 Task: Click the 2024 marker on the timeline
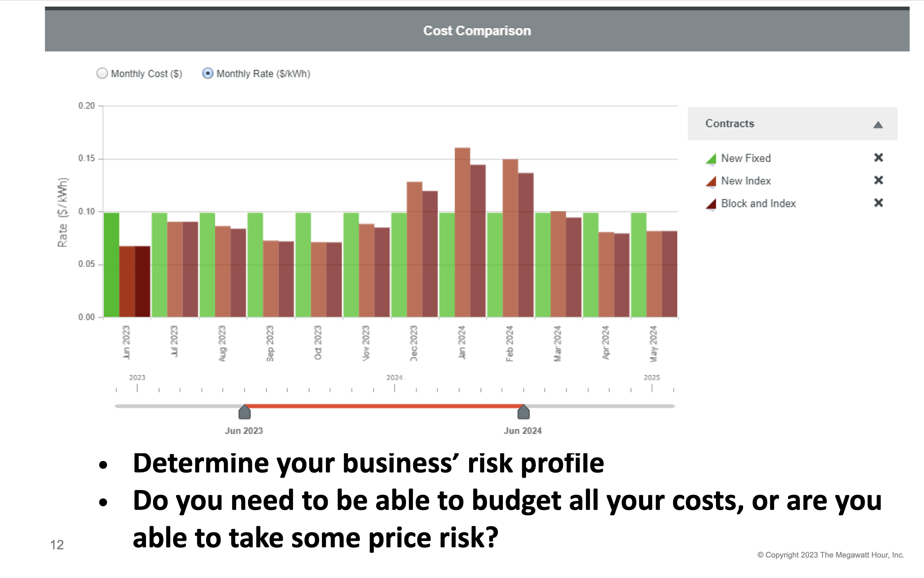[x=394, y=378]
